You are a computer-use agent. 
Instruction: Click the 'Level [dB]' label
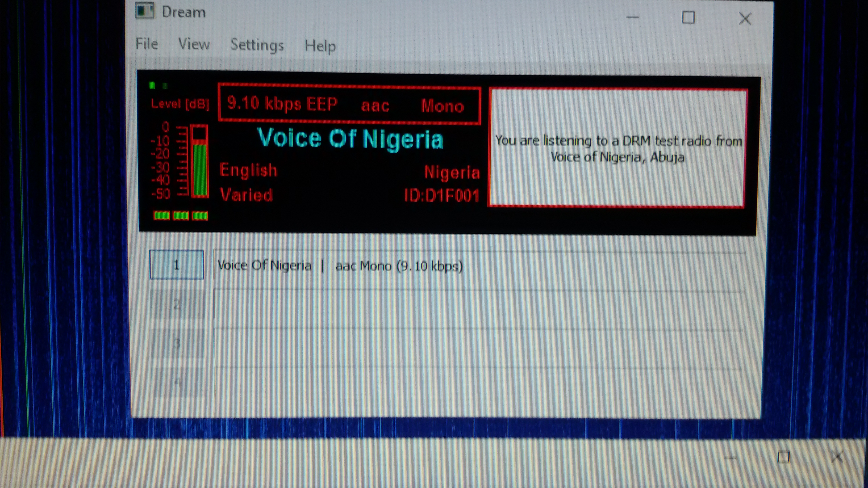click(180, 104)
